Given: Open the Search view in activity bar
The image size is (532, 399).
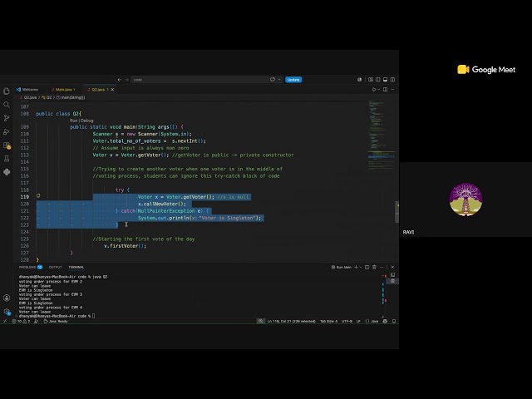Looking at the screenshot, I should pos(7,105).
